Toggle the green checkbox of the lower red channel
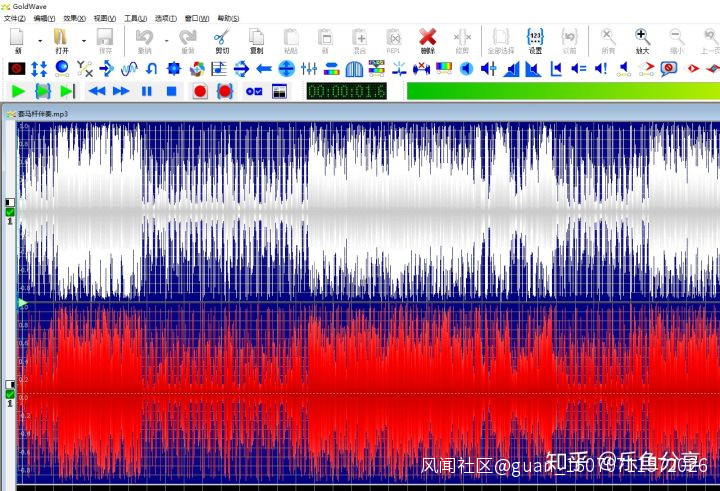The image size is (720, 491). point(10,394)
